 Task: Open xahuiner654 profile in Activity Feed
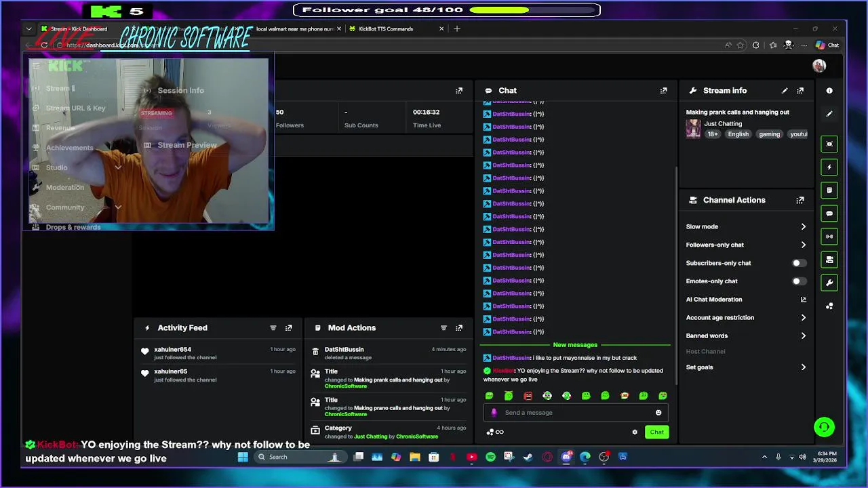pyautogui.click(x=172, y=350)
